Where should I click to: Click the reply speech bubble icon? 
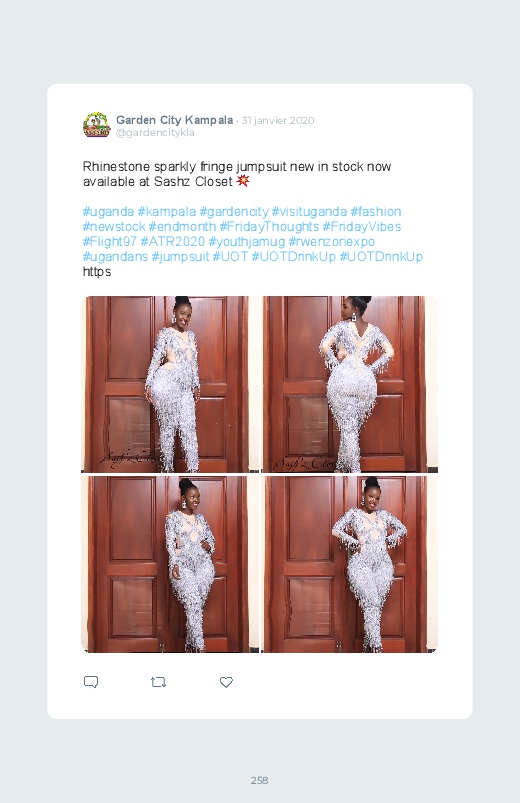91,682
